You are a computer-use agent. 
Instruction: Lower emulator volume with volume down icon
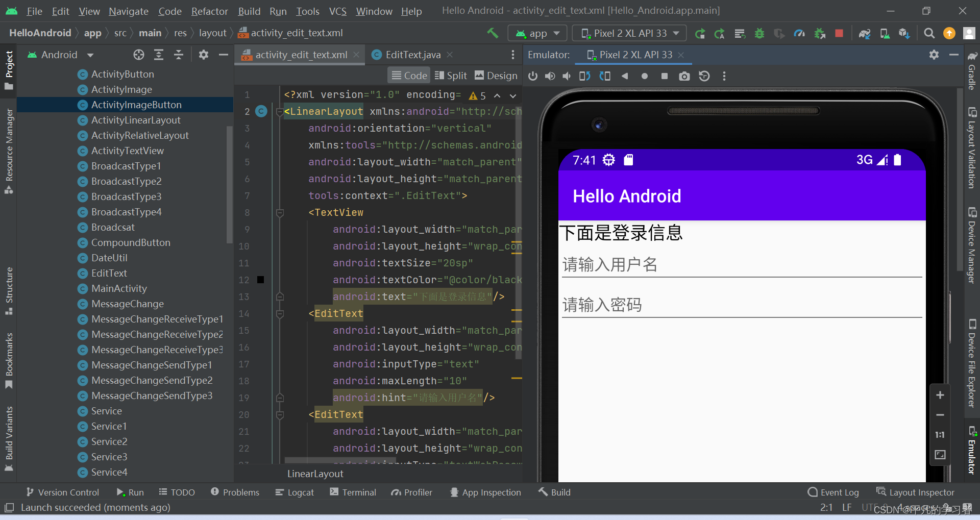(567, 76)
